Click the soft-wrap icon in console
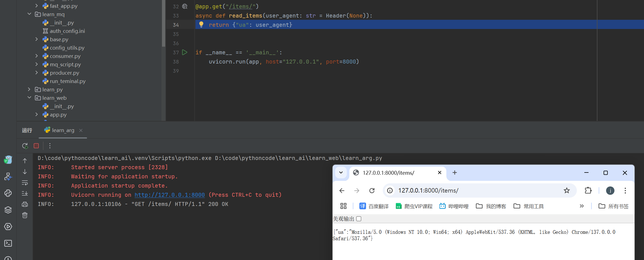 pyautogui.click(x=25, y=183)
